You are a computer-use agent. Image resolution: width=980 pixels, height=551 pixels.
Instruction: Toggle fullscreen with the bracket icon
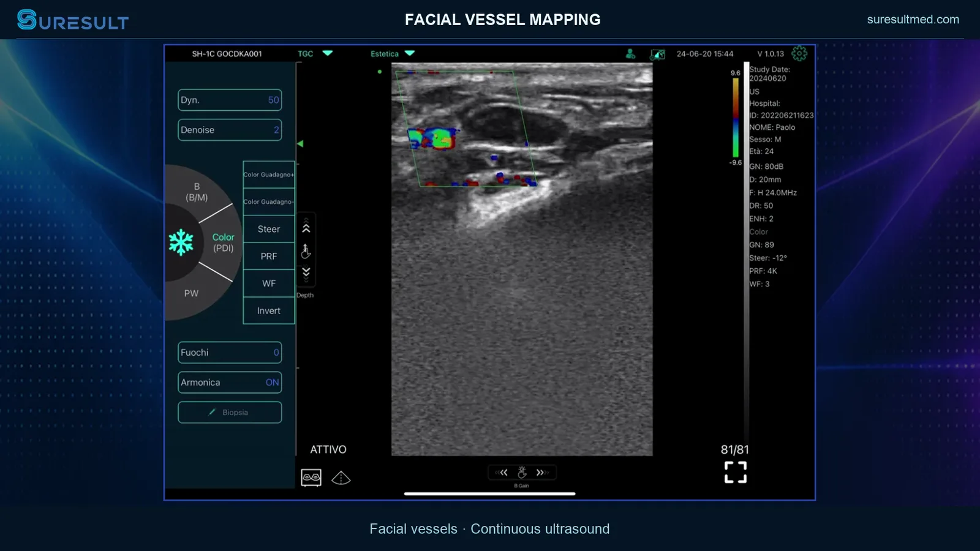click(x=736, y=472)
